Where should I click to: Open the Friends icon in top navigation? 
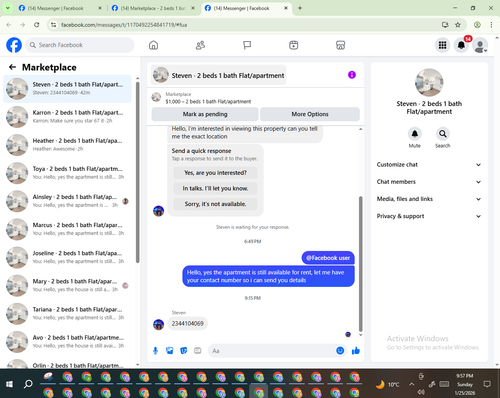pos(200,45)
